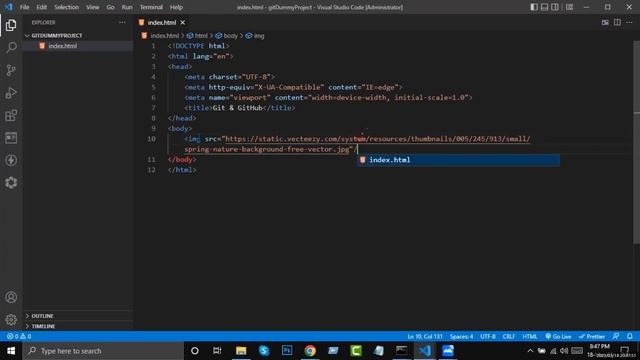Click Ln 10, Col 131 cursor position
Screen dimensions: 640x360
tap(424, 336)
